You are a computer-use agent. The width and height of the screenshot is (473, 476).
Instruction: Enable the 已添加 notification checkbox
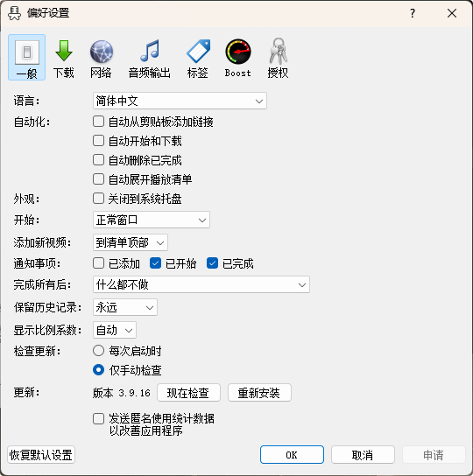[98, 263]
